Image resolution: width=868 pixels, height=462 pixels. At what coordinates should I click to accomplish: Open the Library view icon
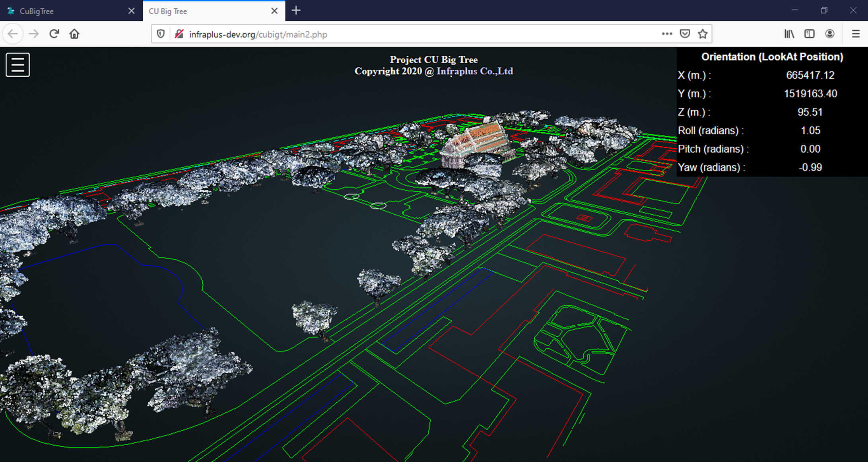click(789, 34)
